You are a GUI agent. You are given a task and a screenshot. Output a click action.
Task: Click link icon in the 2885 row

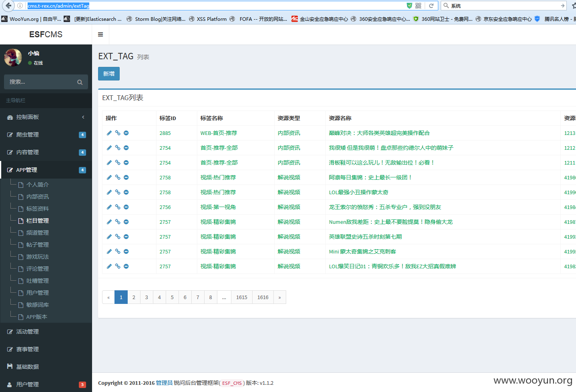coord(118,133)
